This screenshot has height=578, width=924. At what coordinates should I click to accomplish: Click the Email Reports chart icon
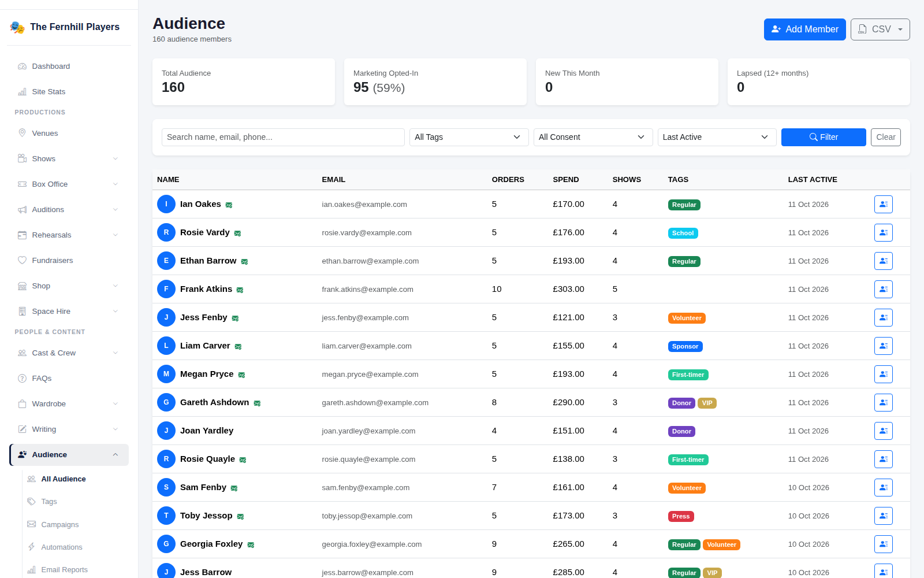31,570
